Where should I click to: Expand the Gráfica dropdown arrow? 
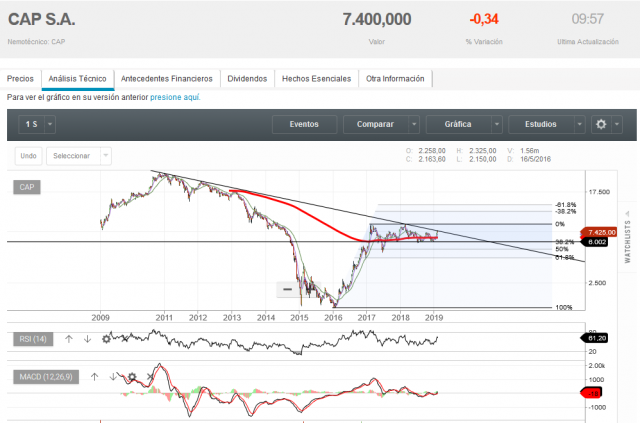pyautogui.click(x=497, y=124)
